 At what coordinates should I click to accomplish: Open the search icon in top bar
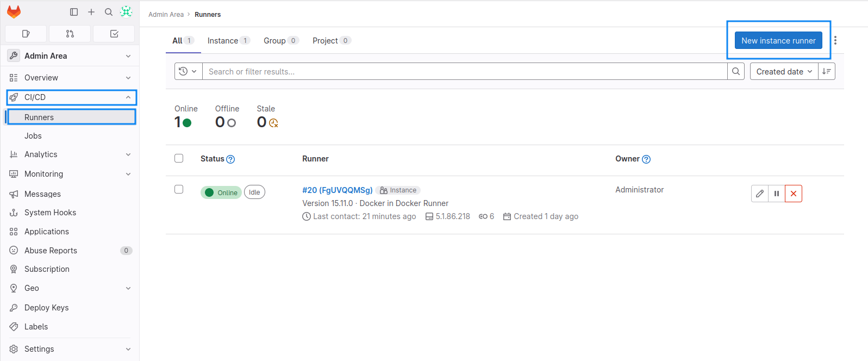[109, 12]
